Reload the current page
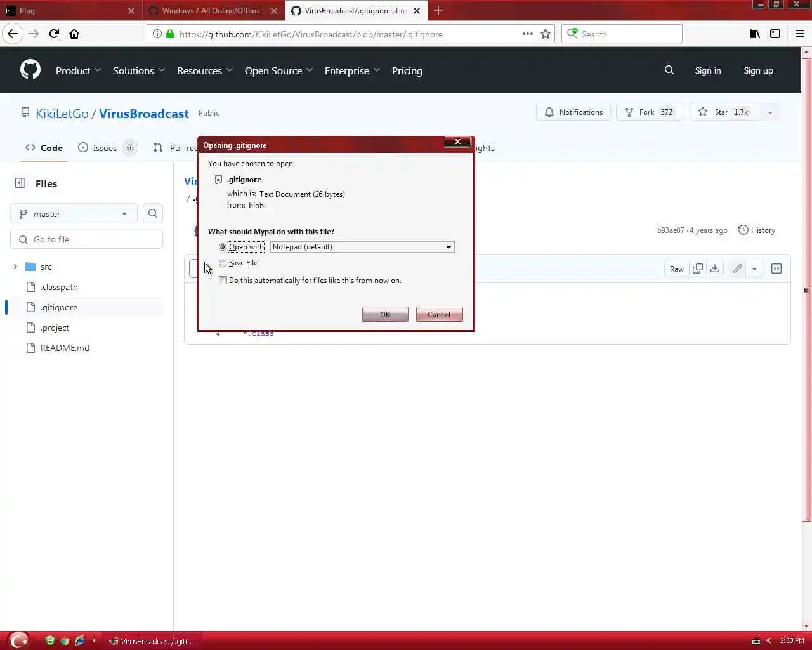812x650 pixels. tap(54, 34)
